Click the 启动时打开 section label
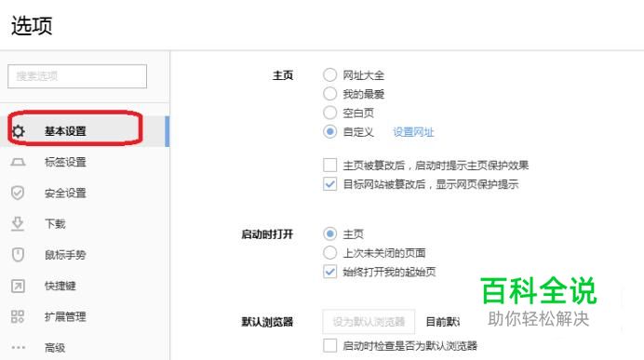Viewport: 644px width, 360px height. point(267,234)
